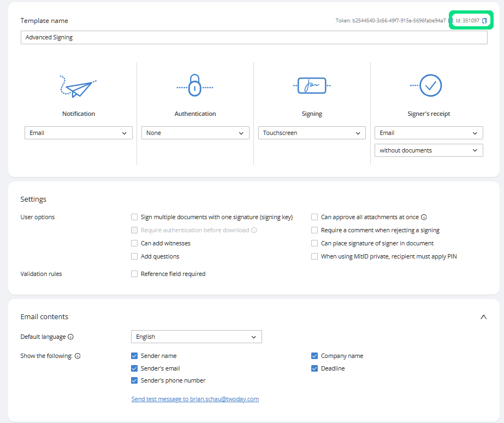The image size is (504, 423).
Task: Click the Template name input field
Action: 254,38
